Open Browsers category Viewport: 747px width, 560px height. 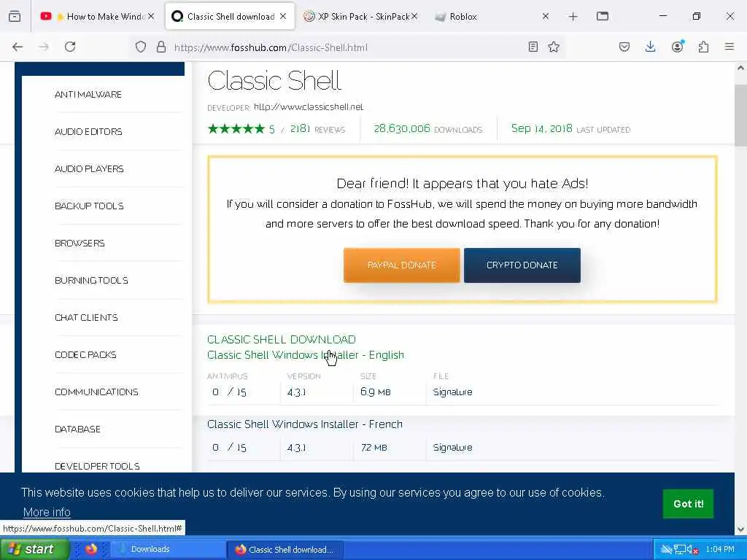coord(80,243)
